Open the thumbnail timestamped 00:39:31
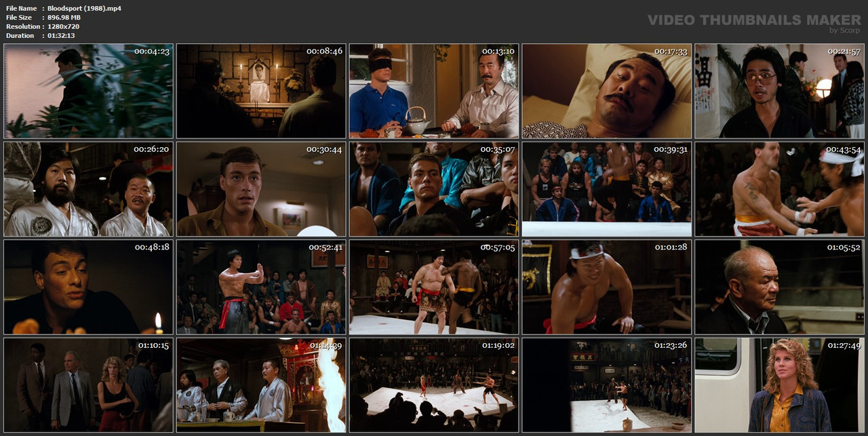 (x=607, y=189)
